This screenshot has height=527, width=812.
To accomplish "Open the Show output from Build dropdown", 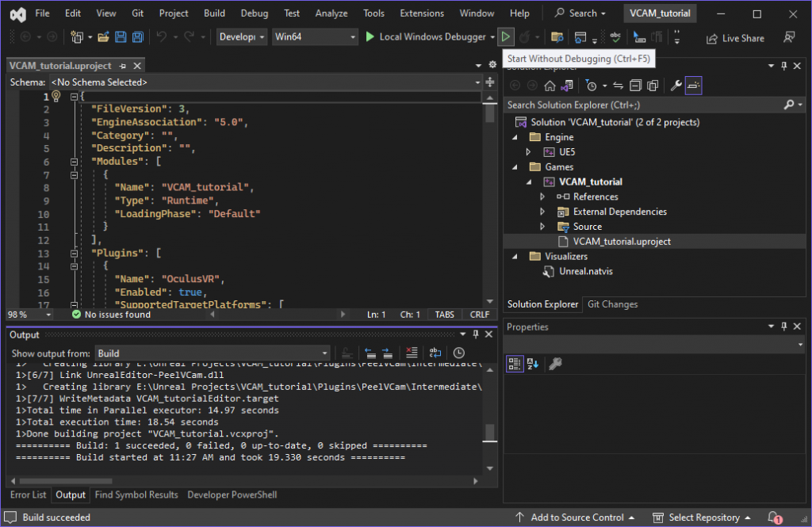I will click(213, 353).
